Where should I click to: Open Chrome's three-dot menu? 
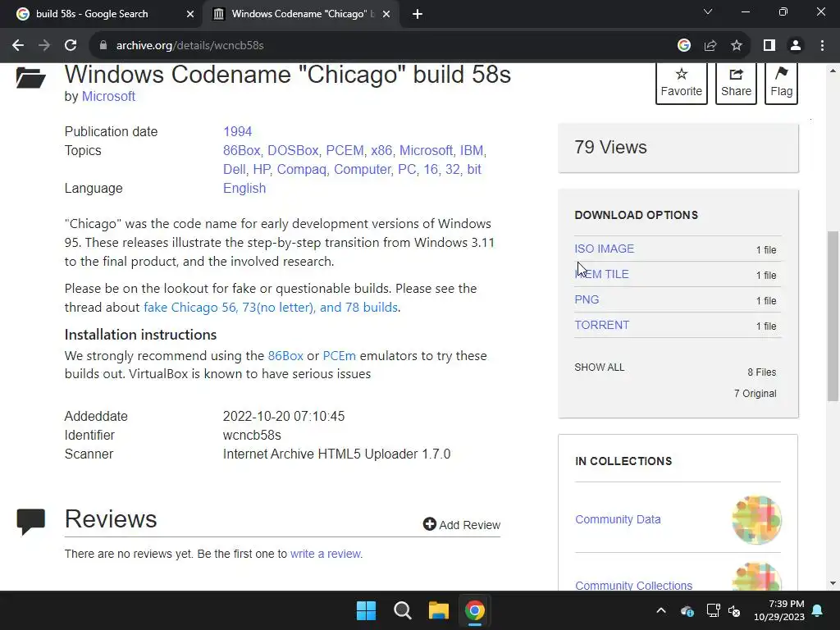[822, 46]
